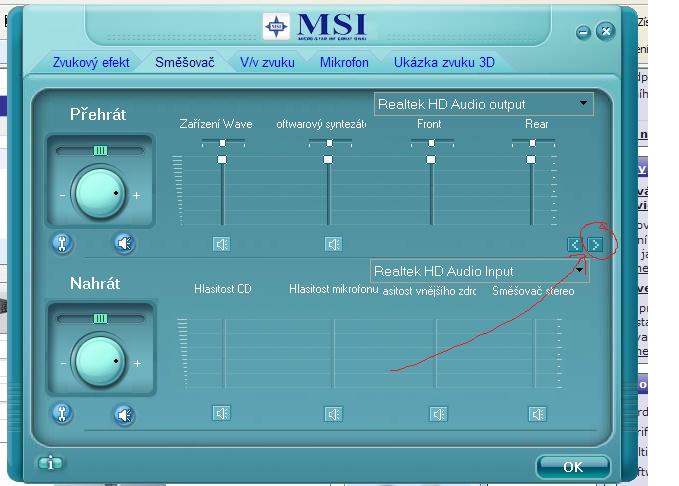Screen dimensions: 679x486
Task: Click the Front volume slider handle
Action: pyautogui.click(x=431, y=160)
